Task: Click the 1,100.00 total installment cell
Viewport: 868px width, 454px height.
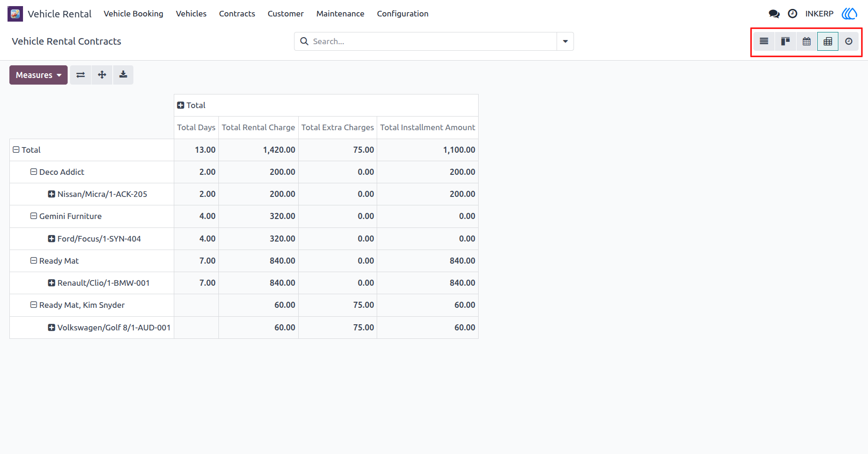Action: click(427, 150)
